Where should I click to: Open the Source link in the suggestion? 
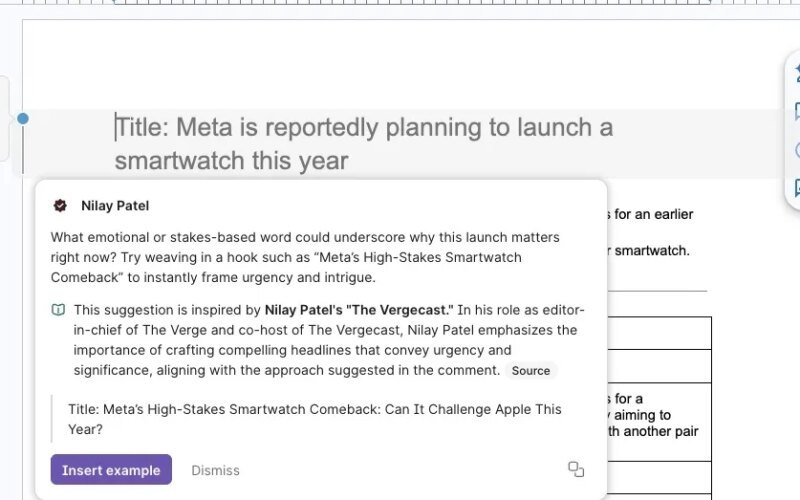point(530,370)
